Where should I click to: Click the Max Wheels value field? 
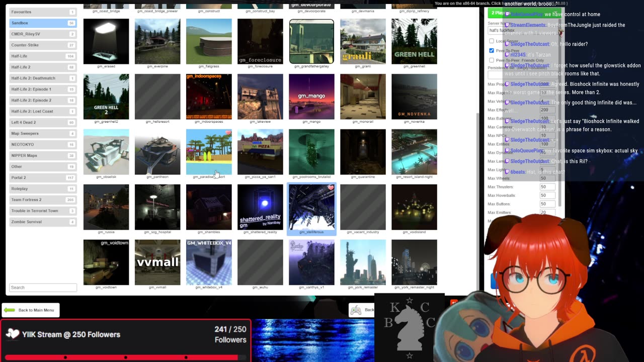(x=547, y=178)
